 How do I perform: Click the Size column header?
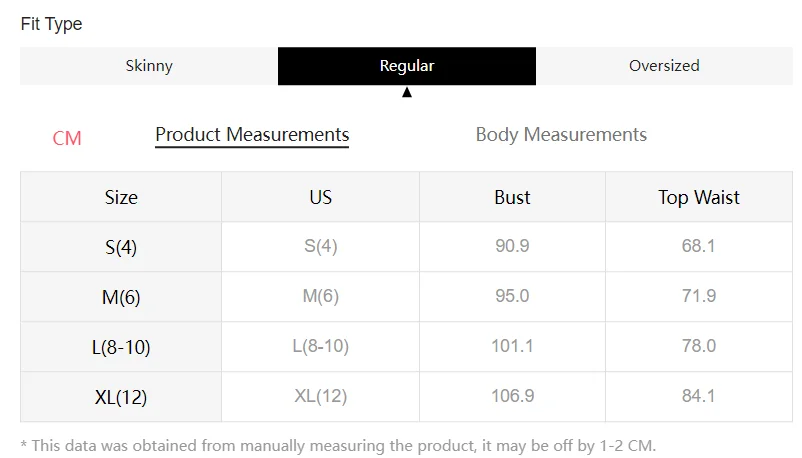[121, 197]
